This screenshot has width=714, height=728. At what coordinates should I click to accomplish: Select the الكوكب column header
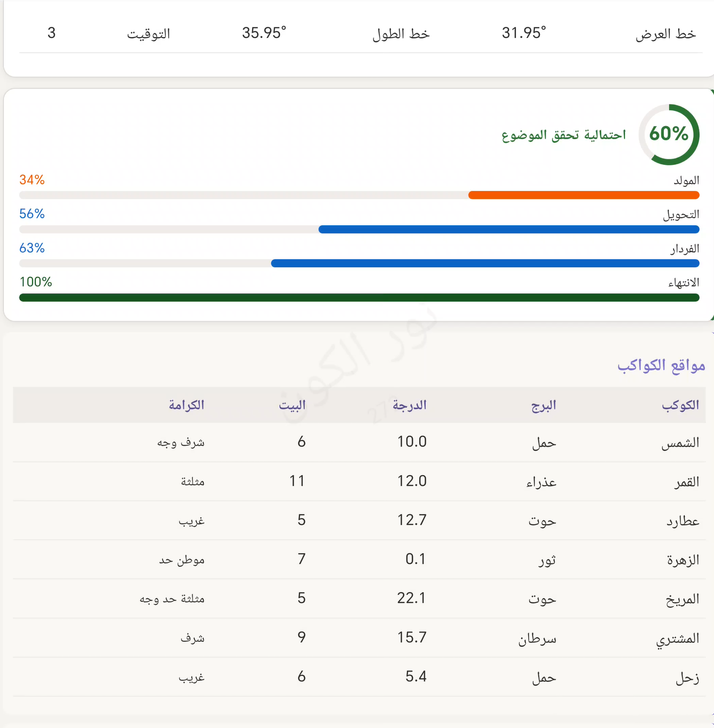pyautogui.click(x=680, y=405)
